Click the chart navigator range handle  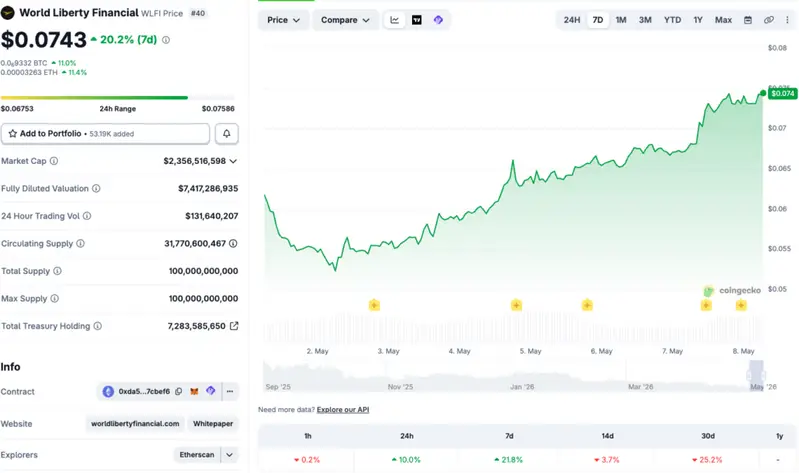[x=756, y=375]
